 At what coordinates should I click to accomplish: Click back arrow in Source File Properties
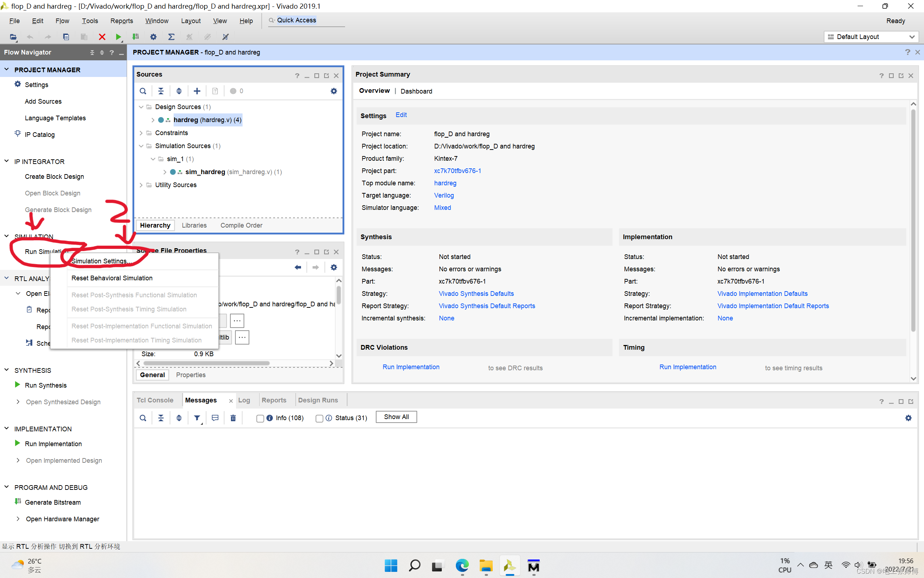(298, 267)
